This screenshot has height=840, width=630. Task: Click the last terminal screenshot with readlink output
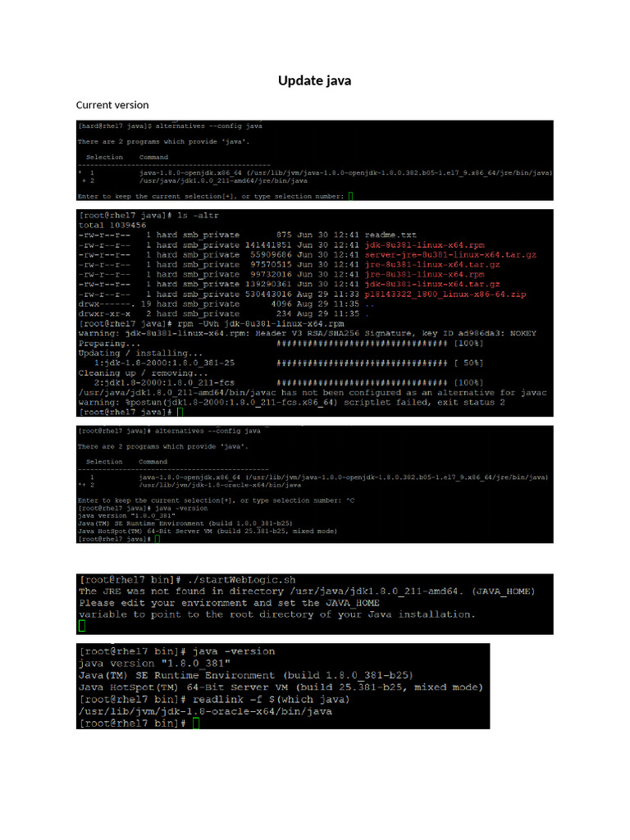point(283,687)
